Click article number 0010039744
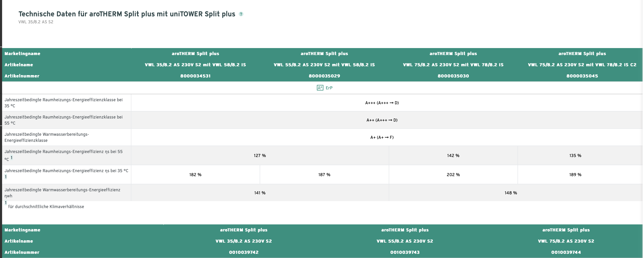Screen dimensions: 644x258 [566, 252]
